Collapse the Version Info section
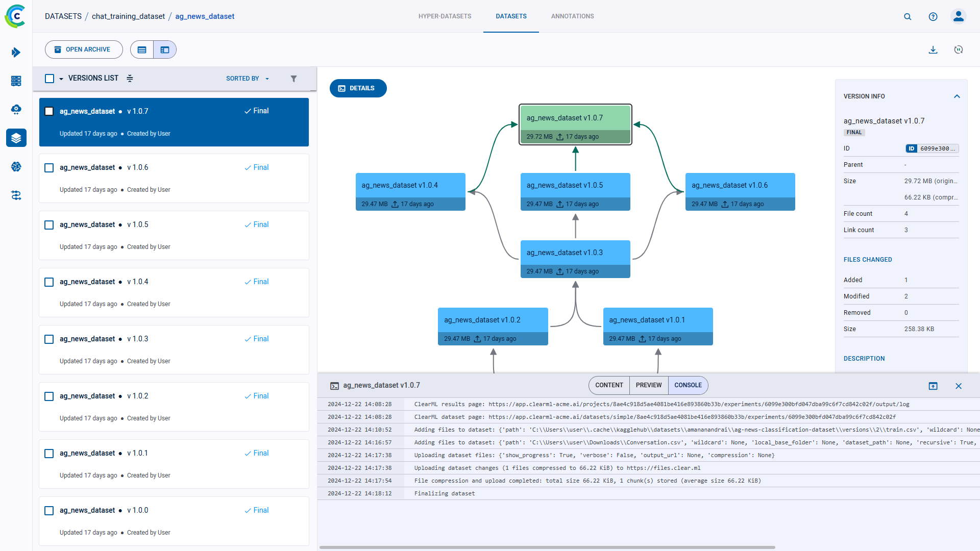This screenshot has height=551, width=980. [957, 96]
